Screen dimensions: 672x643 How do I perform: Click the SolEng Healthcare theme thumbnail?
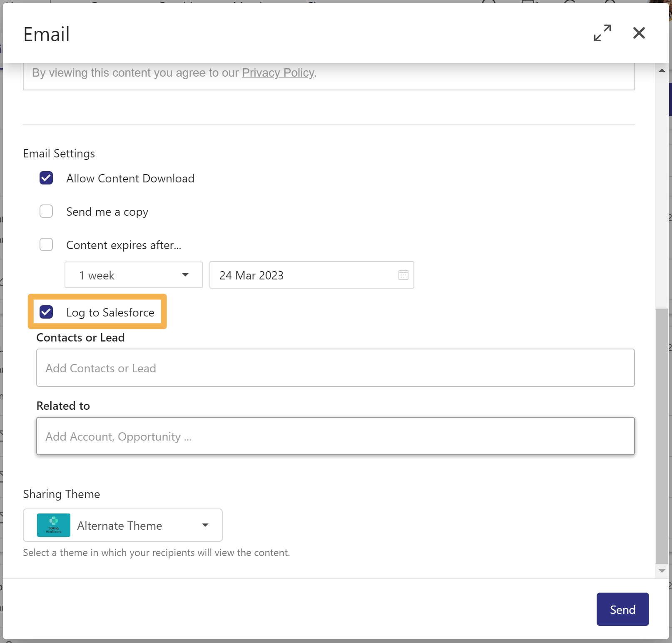pos(53,525)
